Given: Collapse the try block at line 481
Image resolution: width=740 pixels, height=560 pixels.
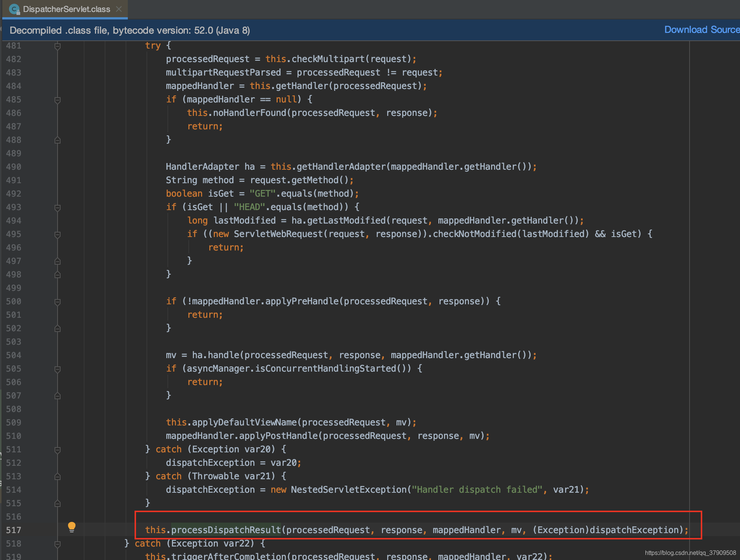Looking at the screenshot, I should [x=58, y=46].
